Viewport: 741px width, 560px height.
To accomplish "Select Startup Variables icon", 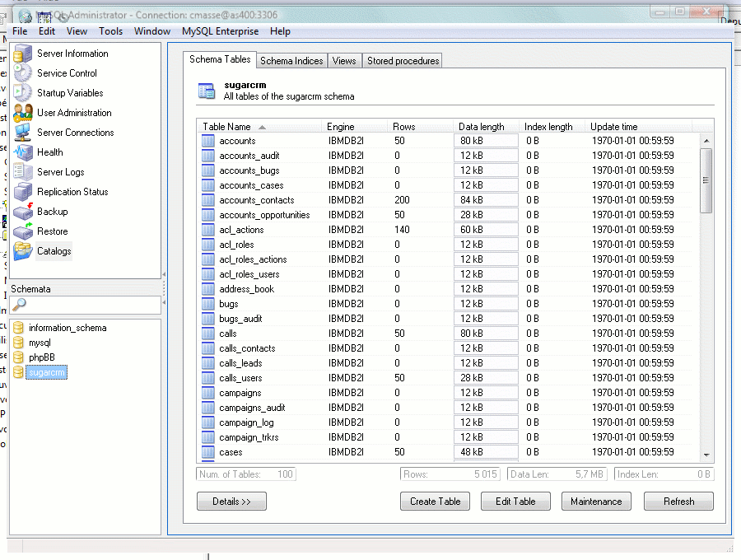I will coord(23,93).
